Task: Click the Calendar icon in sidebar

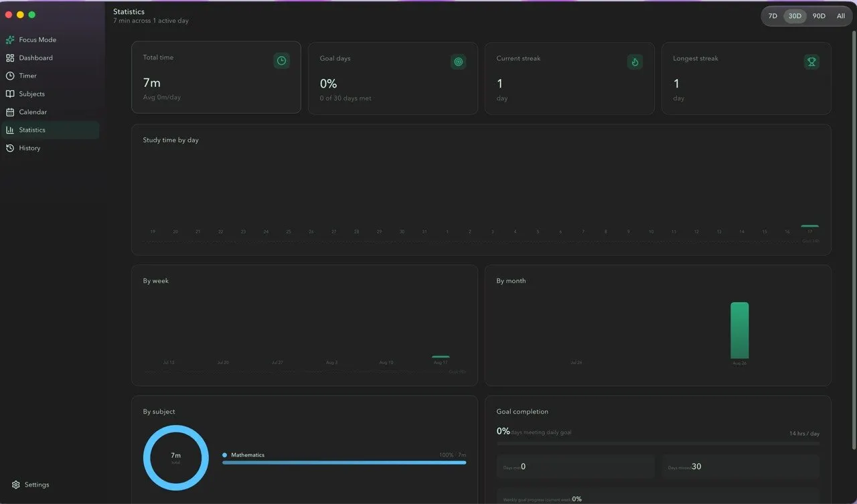Action: coord(10,112)
